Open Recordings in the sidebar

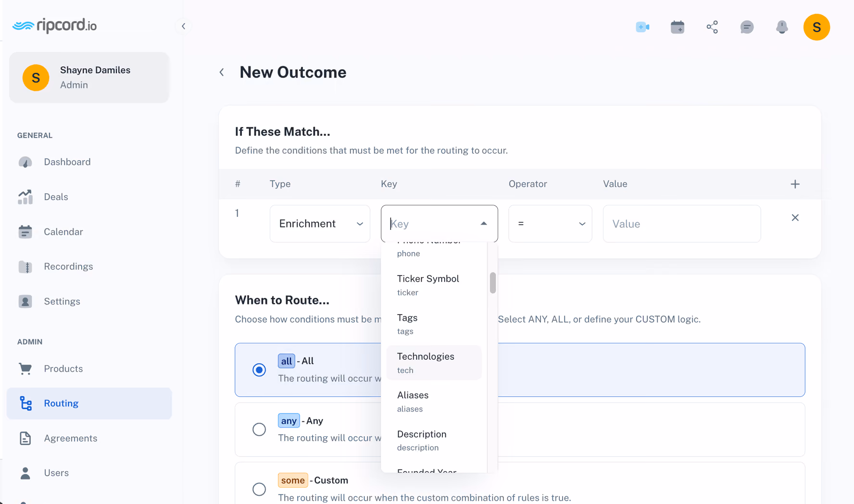coord(89,266)
